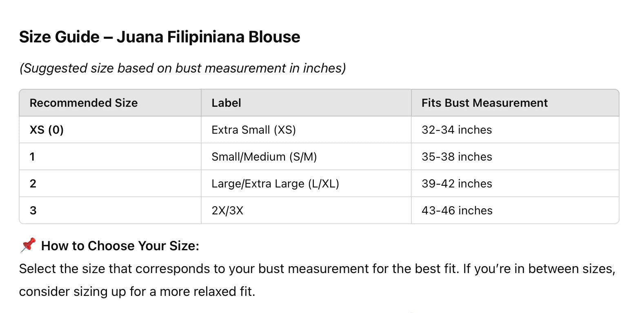This screenshot has width=644, height=313.
Task: Click the '35-38 inches' measurement cell
Action: coord(457,157)
